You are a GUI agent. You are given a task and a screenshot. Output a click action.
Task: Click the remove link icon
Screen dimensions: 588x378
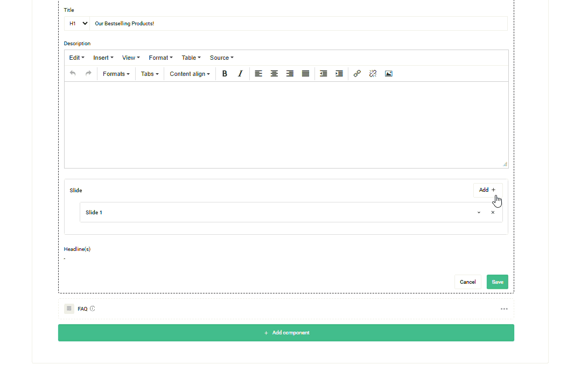point(373,74)
